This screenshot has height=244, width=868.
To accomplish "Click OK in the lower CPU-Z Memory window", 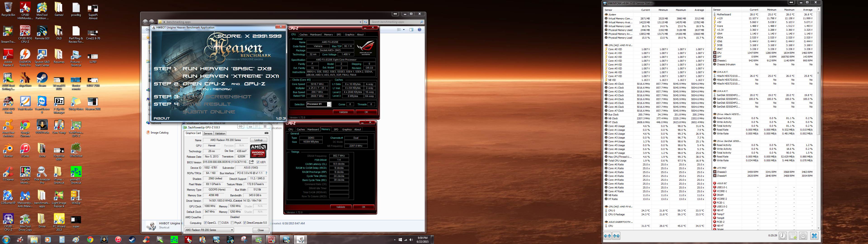I will tap(363, 207).
